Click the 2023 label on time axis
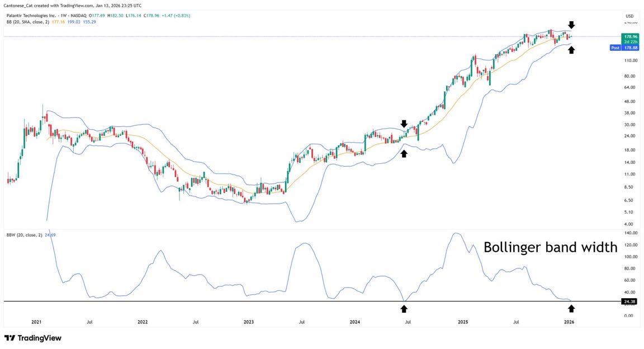Screen dimensions: 644x349 249,322
